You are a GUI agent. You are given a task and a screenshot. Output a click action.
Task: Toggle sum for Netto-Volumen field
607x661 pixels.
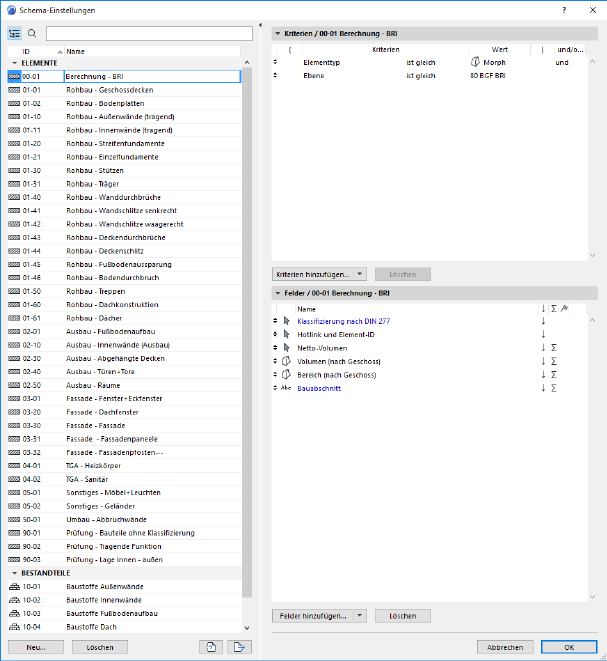pos(554,348)
